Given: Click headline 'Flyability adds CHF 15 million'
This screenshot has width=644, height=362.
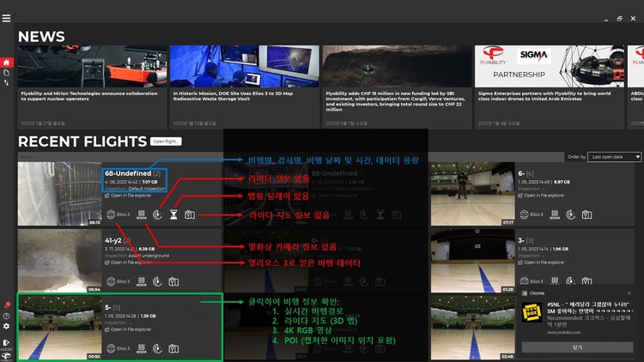Looking at the screenshot, I should (396, 101).
